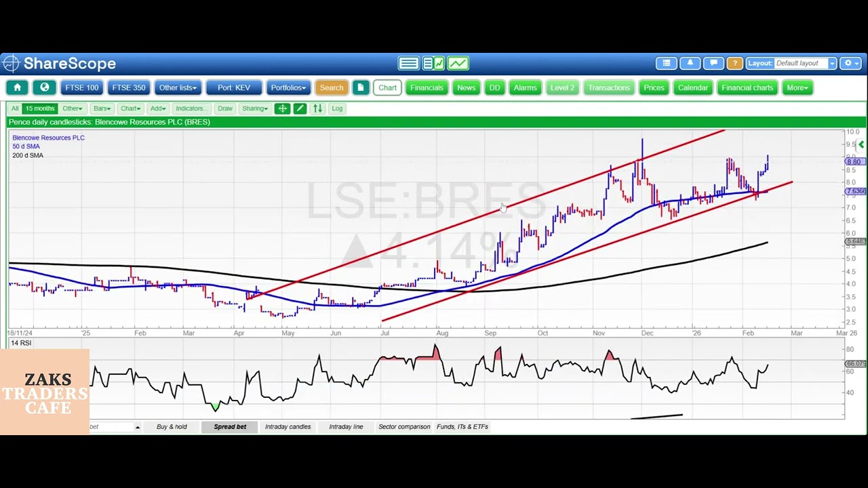Load the FTSE 350 list
Image resolution: width=868 pixels, height=488 pixels.
click(x=129, y=87)
